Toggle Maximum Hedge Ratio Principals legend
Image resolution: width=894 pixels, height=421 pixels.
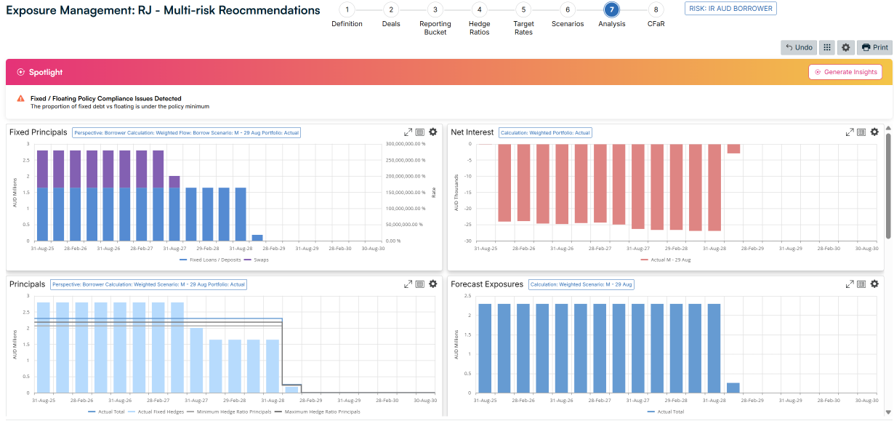pyautogui.click(x=318, y=411)
